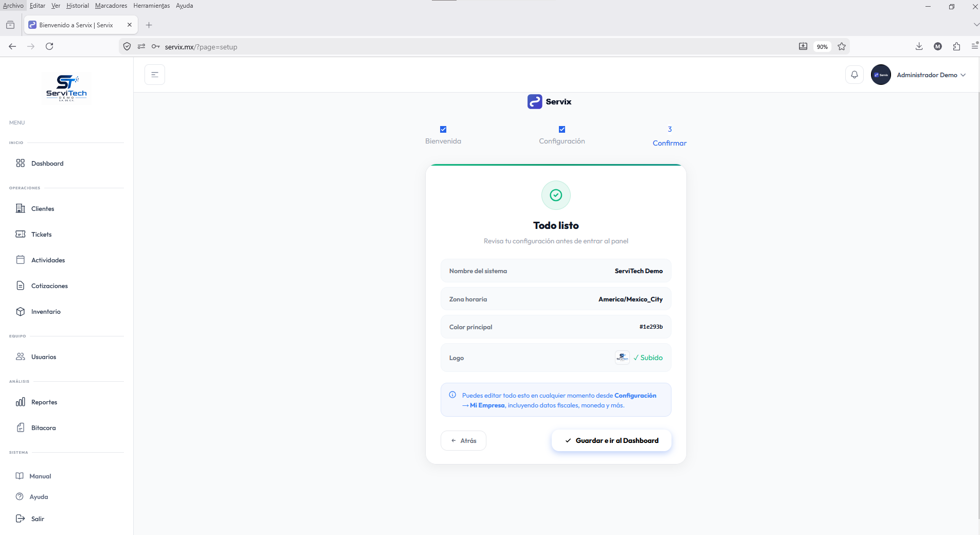Select the Salir logout icon
The width and height of the screenshot is (980, 535).
[x=21, y=519]
